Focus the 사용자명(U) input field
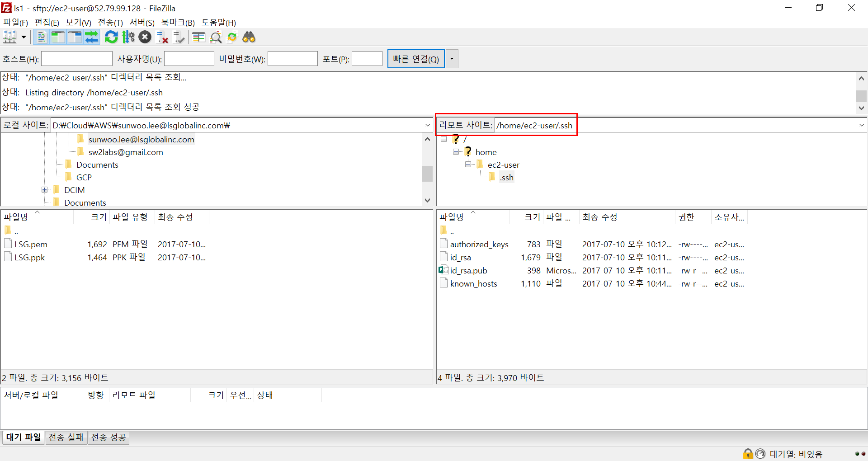Screen dimensions: 868x461 click(x=189, y=59)
